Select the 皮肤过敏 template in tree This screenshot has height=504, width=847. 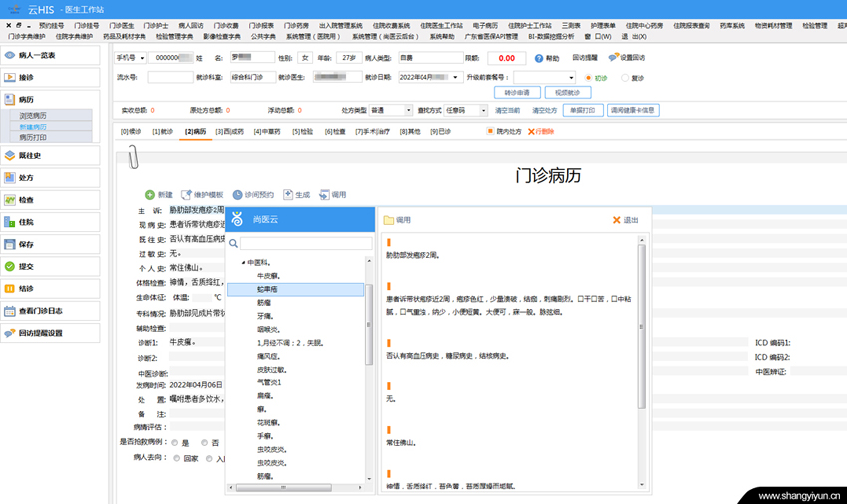coord(272,370)
